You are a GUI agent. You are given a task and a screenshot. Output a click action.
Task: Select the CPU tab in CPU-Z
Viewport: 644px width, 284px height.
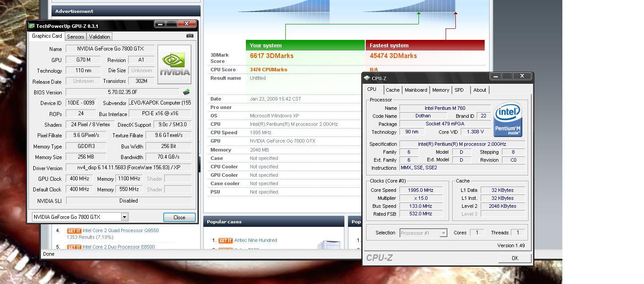pyautogui.click(x=372, y=89)
